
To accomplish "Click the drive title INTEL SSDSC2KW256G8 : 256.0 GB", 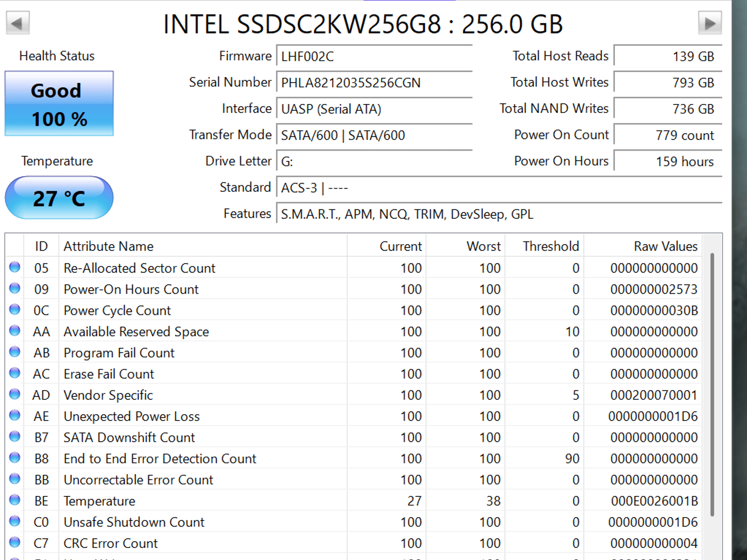I will pos(363,24).
